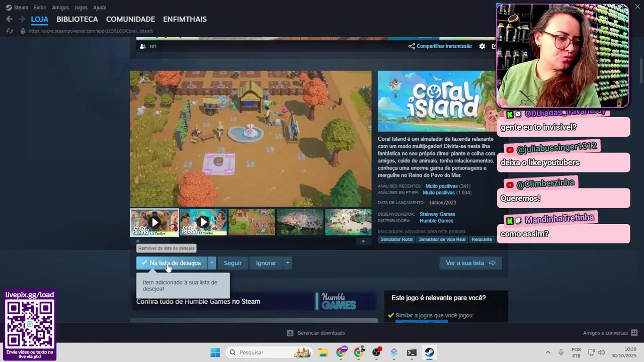644x362 pixels.
Task: Click the POR PTB language indicator
Action: (x=576, y=352)
